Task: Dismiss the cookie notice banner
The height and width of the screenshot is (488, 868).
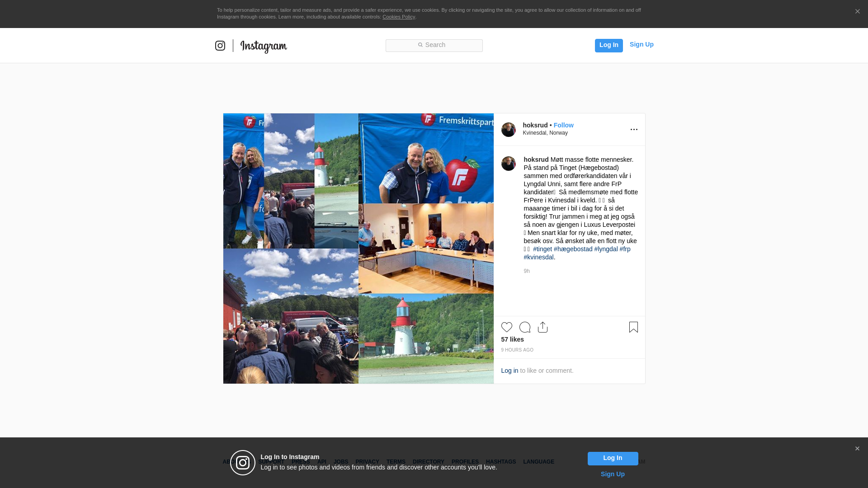Action: coord(857,12)
